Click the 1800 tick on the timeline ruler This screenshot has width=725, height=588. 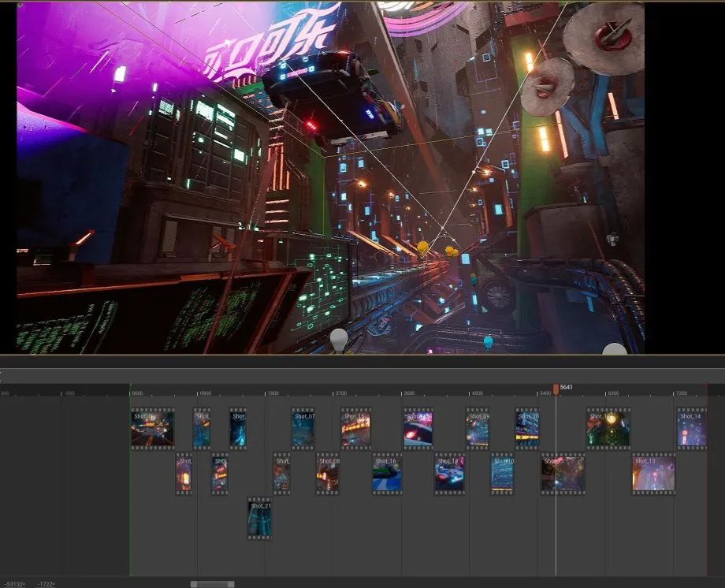273,393
